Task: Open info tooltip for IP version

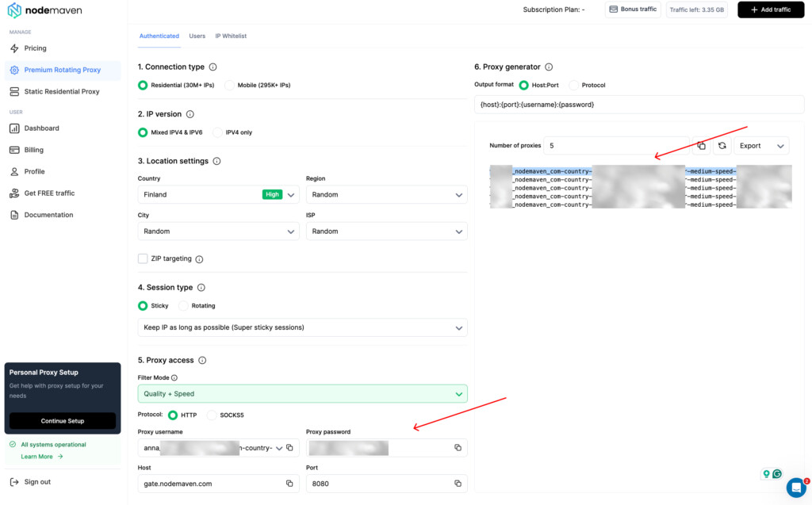Action: [190, 114]
